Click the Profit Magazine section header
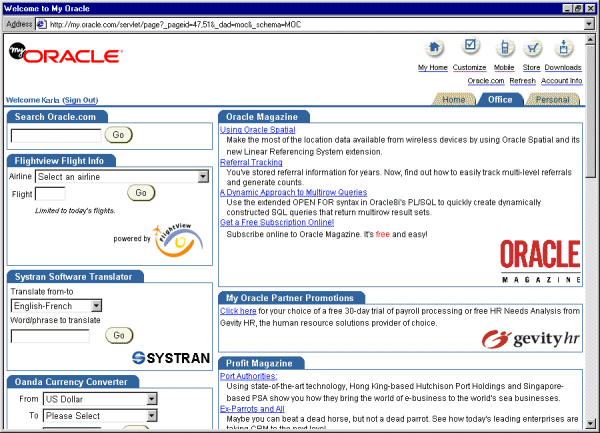This screenshot has width=600, height=433. [259, 363]
